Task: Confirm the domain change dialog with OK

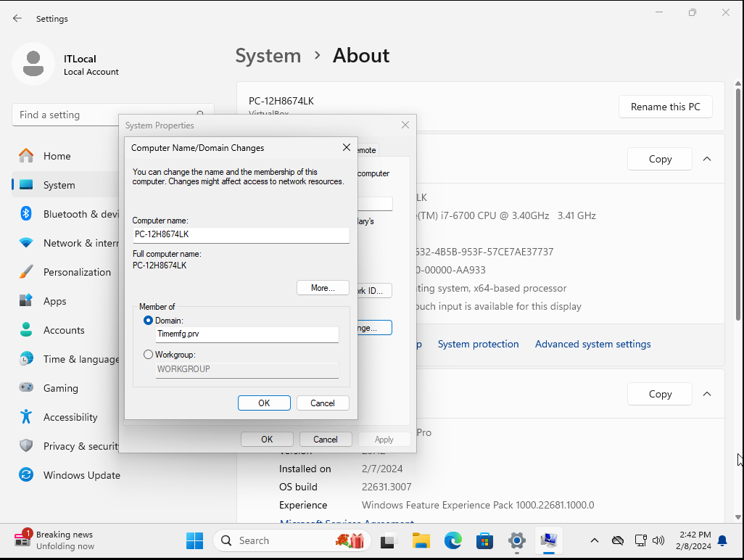Action: (264, 403)
